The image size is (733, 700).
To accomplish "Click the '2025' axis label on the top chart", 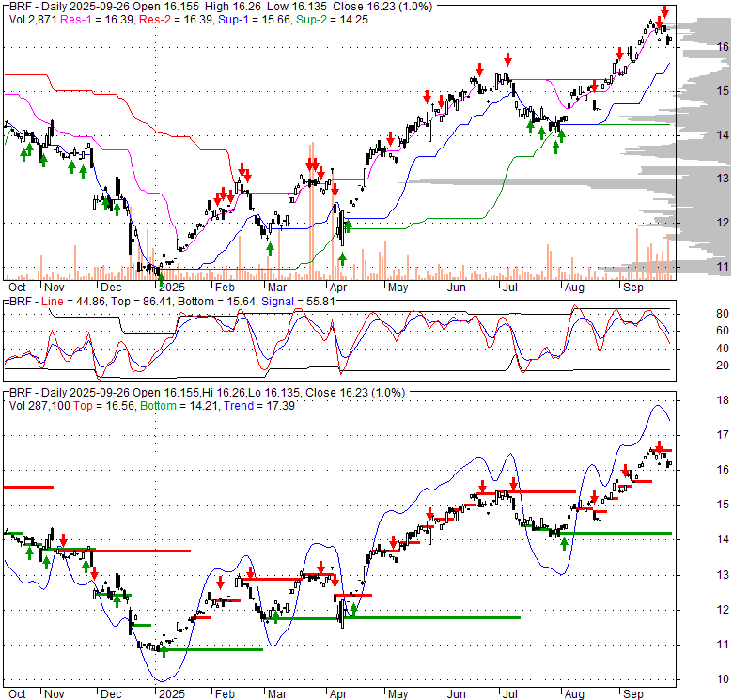I will click(172, 288).
